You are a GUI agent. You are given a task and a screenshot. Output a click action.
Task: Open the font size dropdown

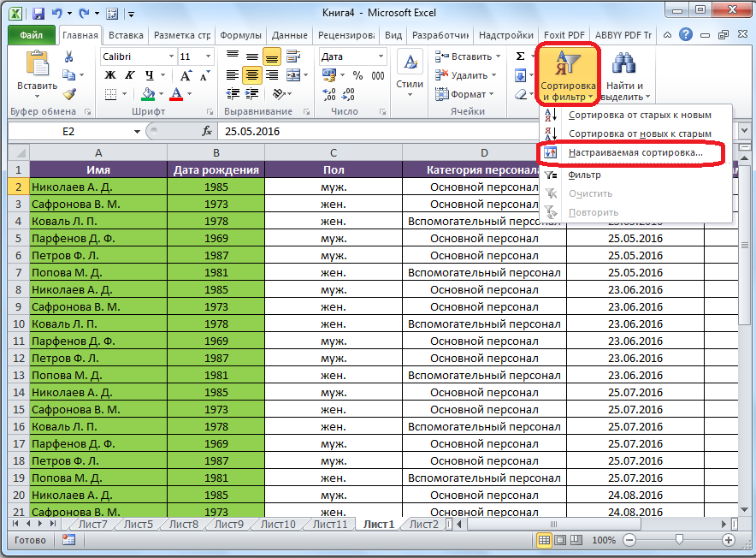[208, 56]
